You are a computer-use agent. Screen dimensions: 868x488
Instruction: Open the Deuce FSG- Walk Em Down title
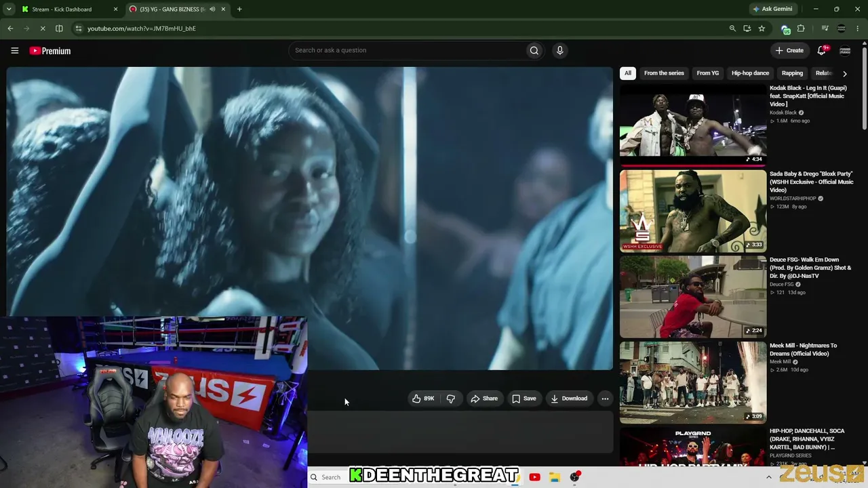[x=810, y=268]
